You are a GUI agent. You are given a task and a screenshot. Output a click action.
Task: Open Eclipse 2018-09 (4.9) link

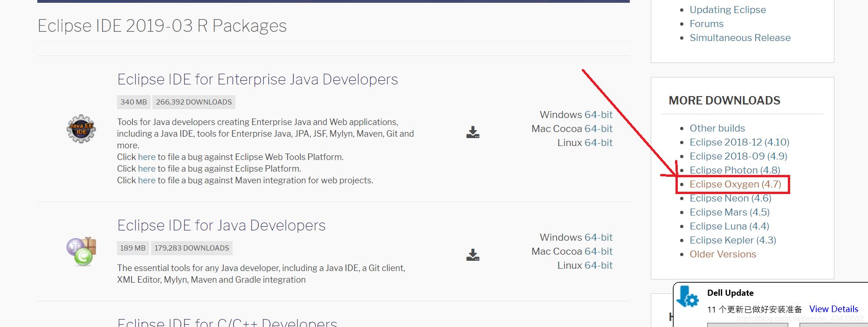[x=738, y=156]
